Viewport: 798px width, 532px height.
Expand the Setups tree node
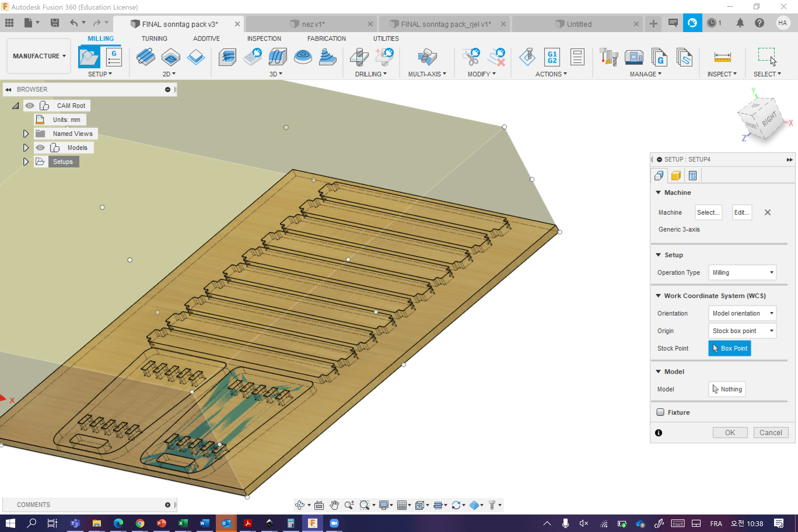pos(26,162)
